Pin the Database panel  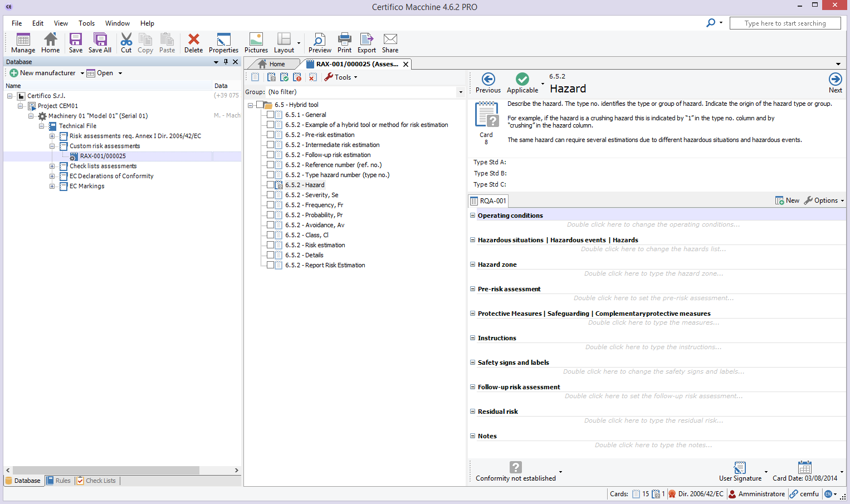click(226, 62)
